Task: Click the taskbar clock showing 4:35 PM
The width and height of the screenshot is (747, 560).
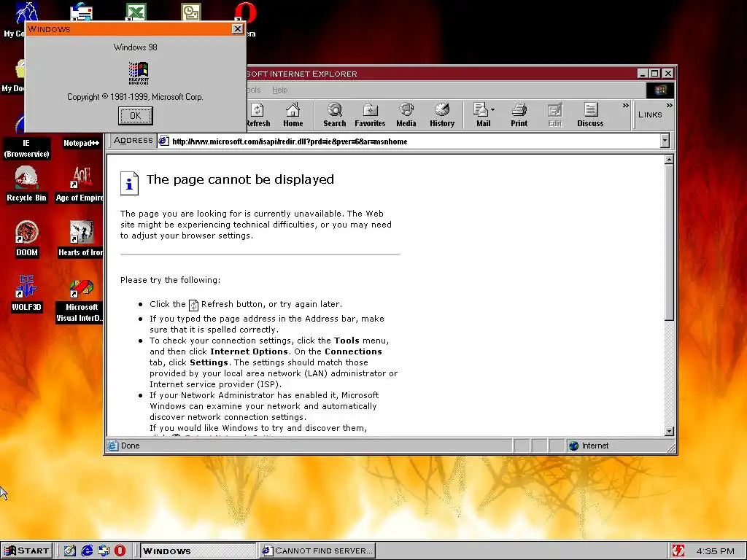Action: coord(715,551)
